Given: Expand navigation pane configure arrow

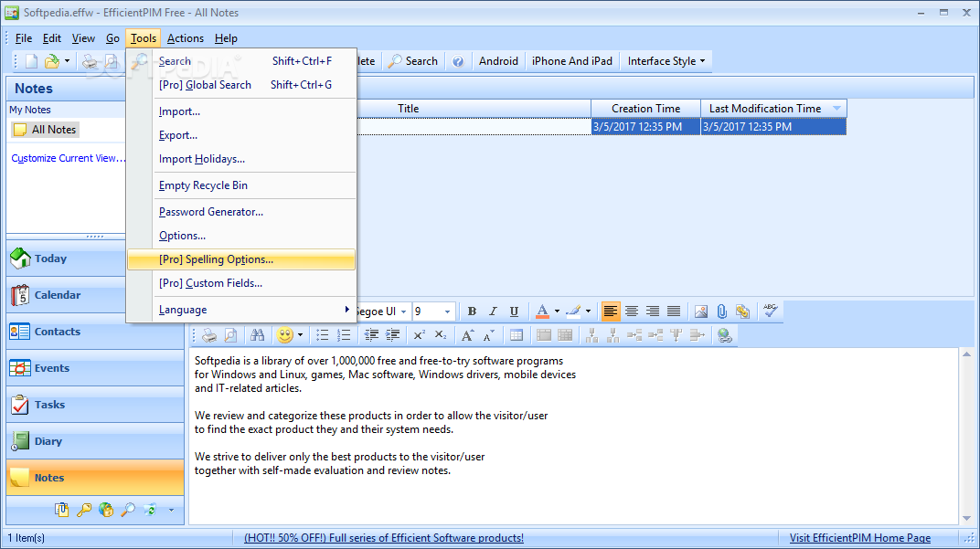Looking at the screenshot, I should [x=171, y=511].
